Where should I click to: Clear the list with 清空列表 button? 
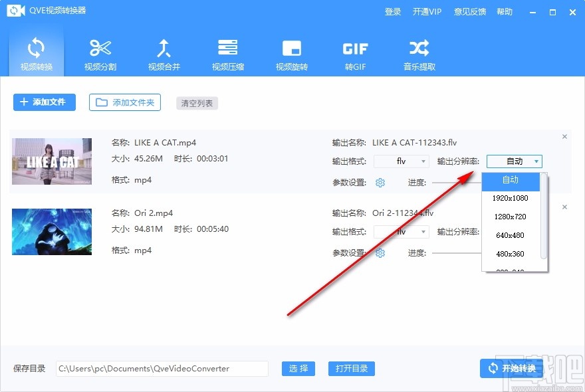click(x=197, y=103)
